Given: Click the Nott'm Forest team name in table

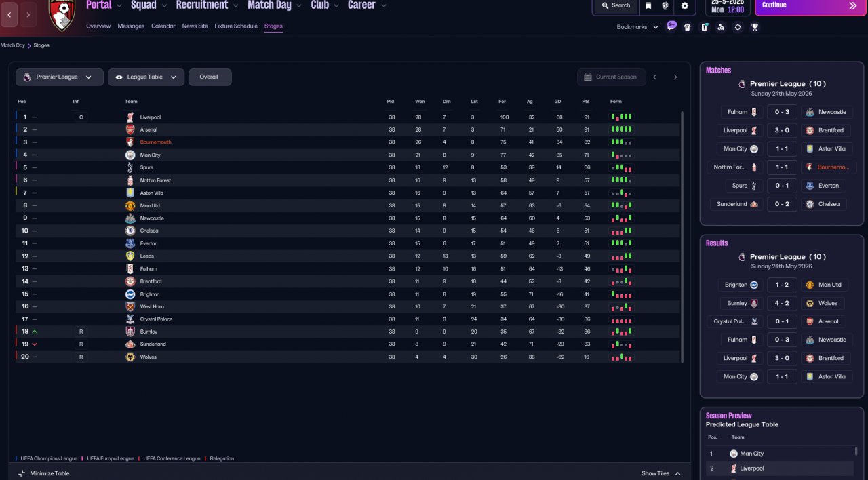Looking at the screenshot, I should [155, 180].
